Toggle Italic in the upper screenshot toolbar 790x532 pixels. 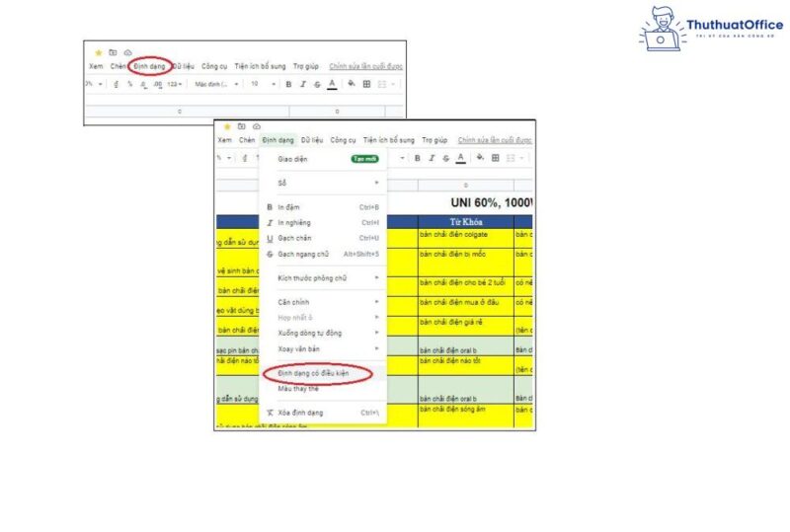click(303, 84)
